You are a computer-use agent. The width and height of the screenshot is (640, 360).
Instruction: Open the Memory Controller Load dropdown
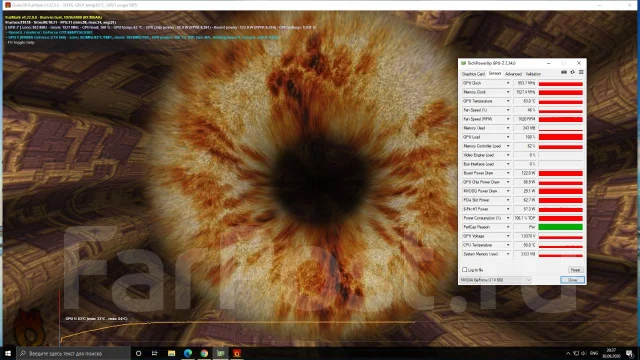[x=508, y=146]
